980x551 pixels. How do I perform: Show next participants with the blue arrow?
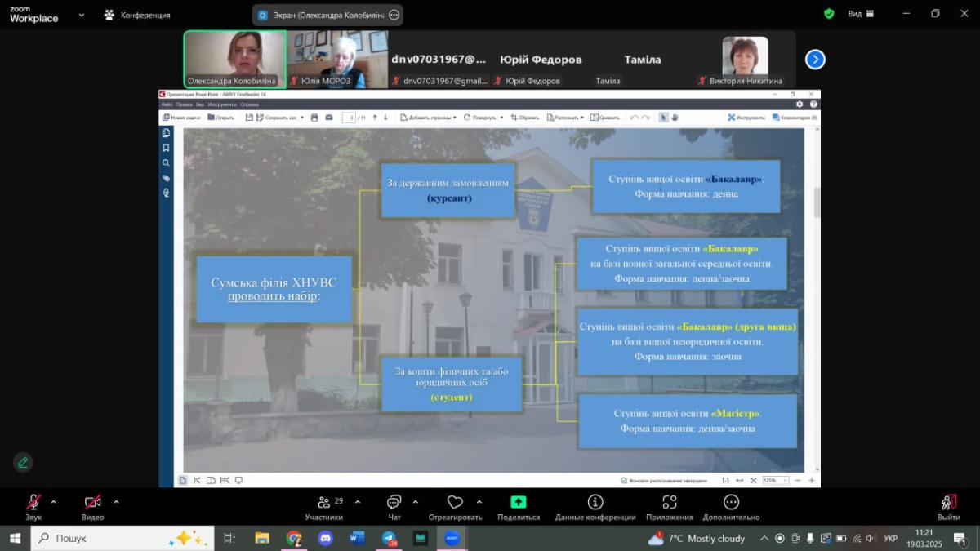815,60
